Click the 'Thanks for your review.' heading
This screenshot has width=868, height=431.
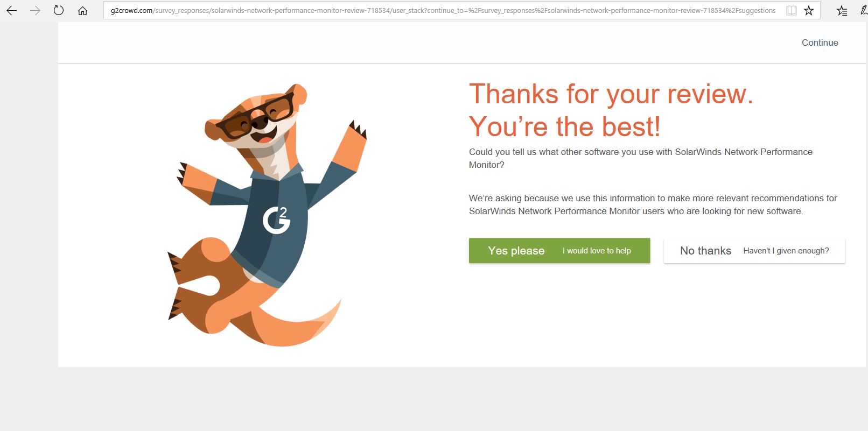coord(611,94)
